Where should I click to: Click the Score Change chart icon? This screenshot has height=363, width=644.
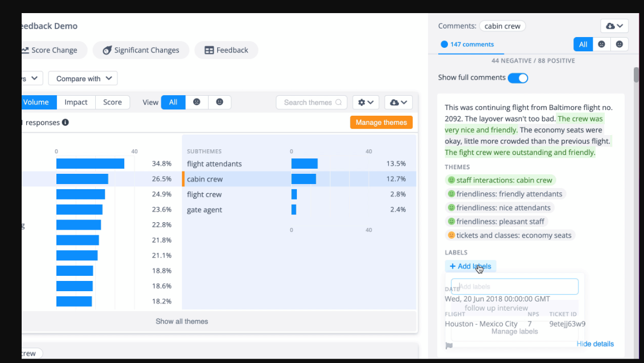pyautogui.click(x=25, y=50)
